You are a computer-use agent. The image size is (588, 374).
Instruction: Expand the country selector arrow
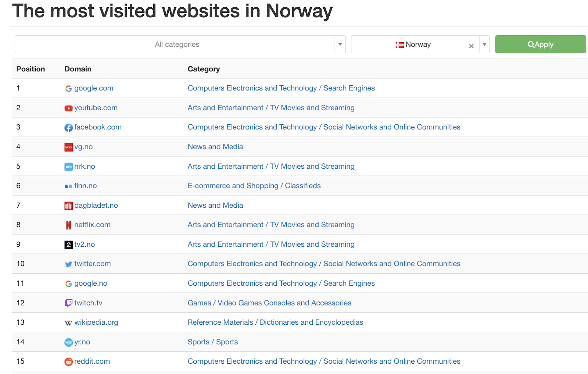pos(484,44)
